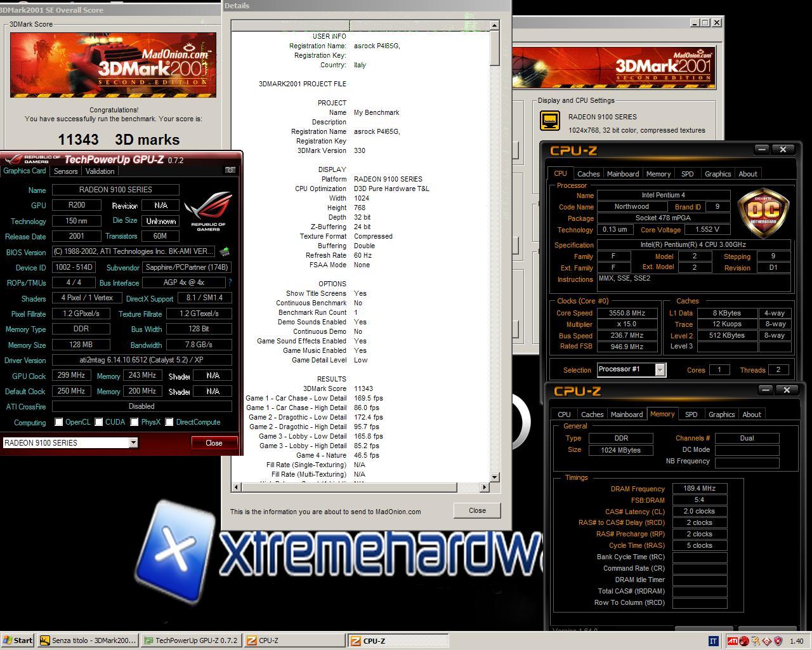The height and width of the screenshot is (650, 812).
Task: Open the RADEON 9100 SERIES GPU dropdown
Action: (x=133, y=442)
